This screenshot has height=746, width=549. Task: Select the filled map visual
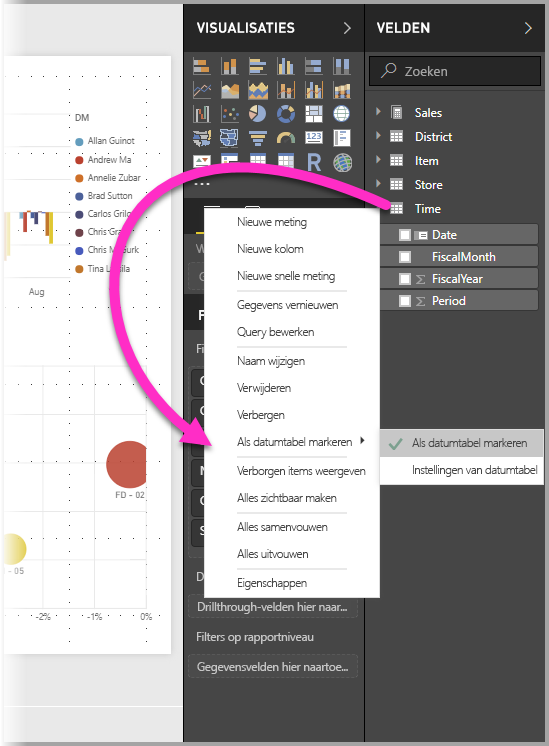(x=202, y=138)
